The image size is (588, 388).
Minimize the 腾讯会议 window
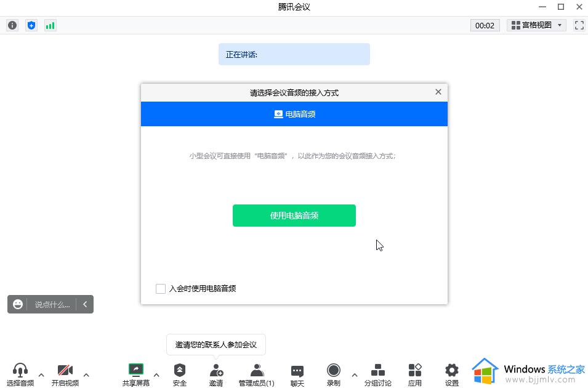[542, 7]
